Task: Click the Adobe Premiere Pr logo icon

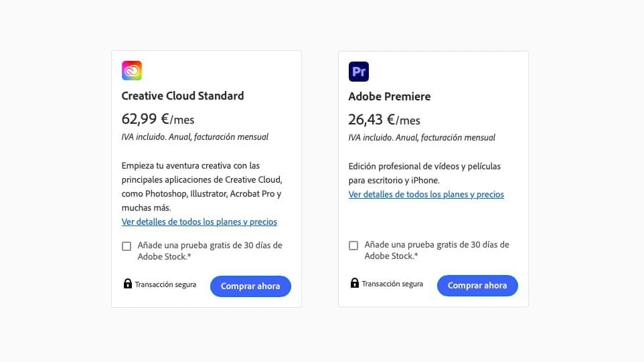Action: [359, 72]
